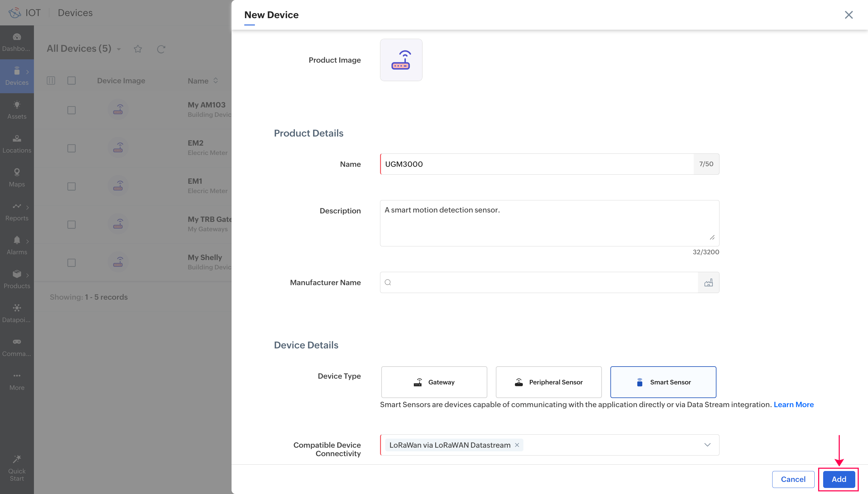Open column settings icon in table header
Viewport: 868px width, 494px height.
tap(51, 81)
